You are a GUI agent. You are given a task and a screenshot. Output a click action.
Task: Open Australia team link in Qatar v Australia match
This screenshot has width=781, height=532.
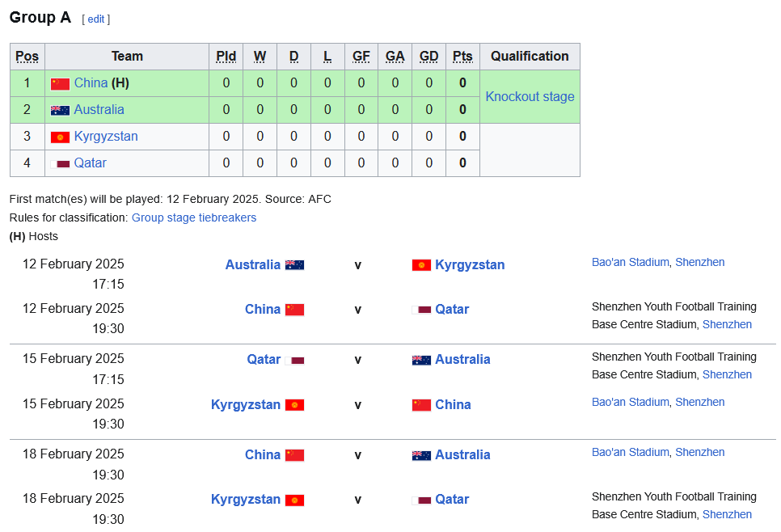462,359
